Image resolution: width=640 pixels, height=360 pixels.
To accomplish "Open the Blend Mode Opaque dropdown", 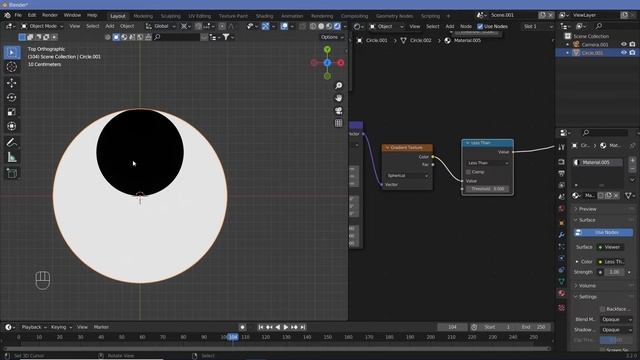I will pos(616,320).
